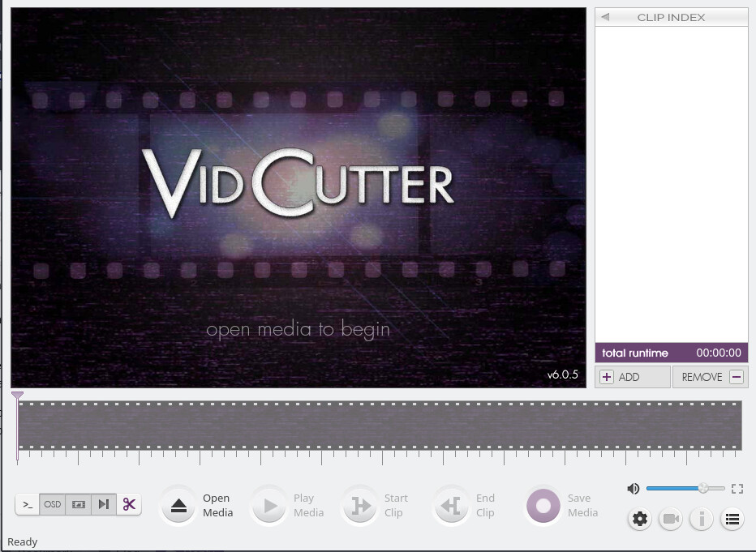Toggle the thumbnails filmstrip button
Viewport: 756px width, 552px height.
78,504
